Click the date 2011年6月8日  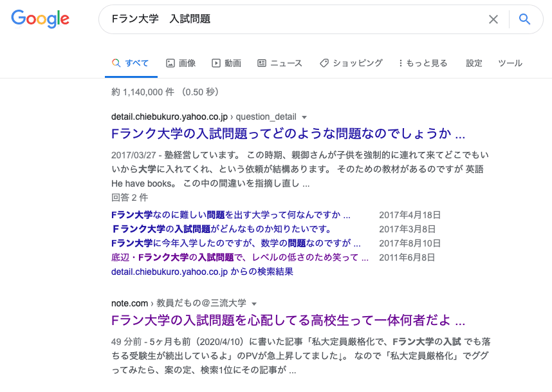tap(407, 257)
